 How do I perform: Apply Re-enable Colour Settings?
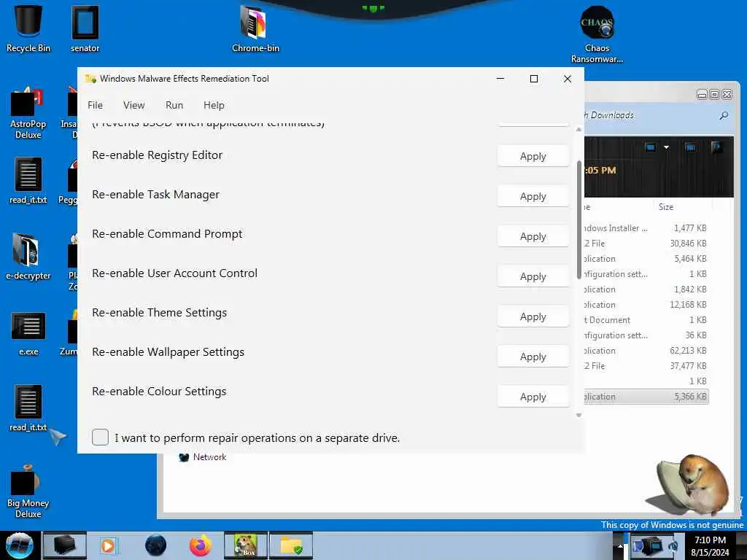click(533, 397)
